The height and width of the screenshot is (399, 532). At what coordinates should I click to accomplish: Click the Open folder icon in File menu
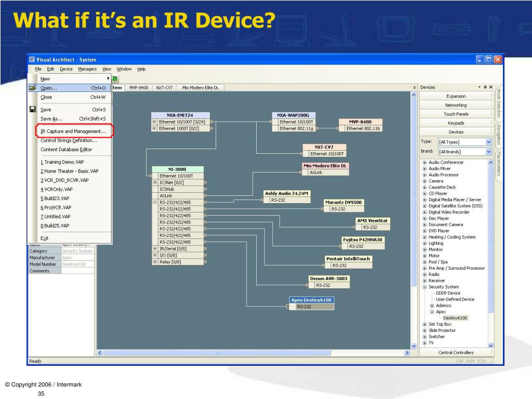[x=33, y=87]
